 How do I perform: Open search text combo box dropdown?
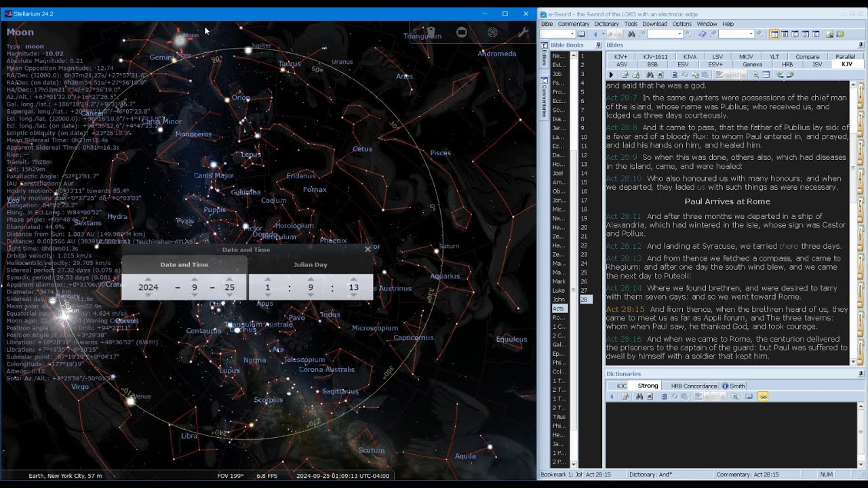pos(679,34)
